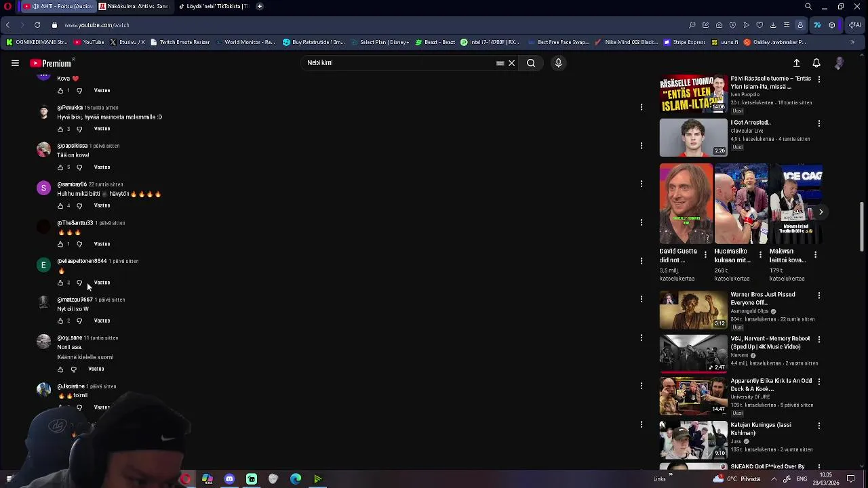Reload the page with the refresh button
The height and width of the screenshot is (488, 868).
37,25
